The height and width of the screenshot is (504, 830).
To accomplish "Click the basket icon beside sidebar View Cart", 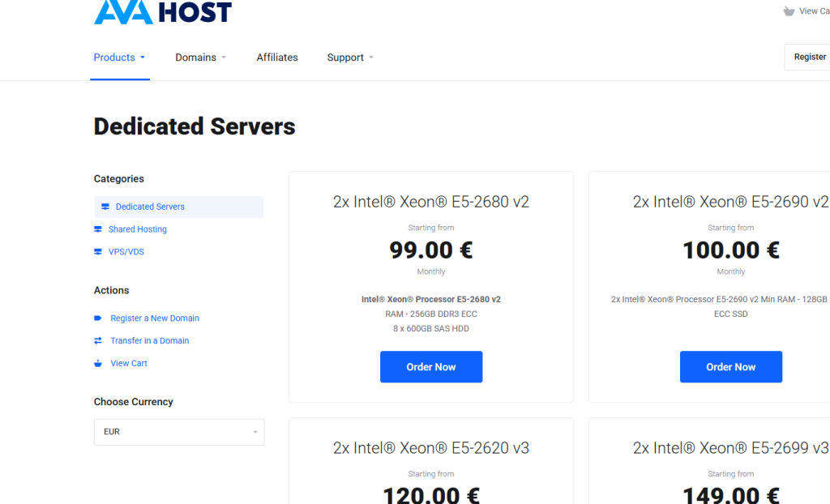I will (98, 363).
